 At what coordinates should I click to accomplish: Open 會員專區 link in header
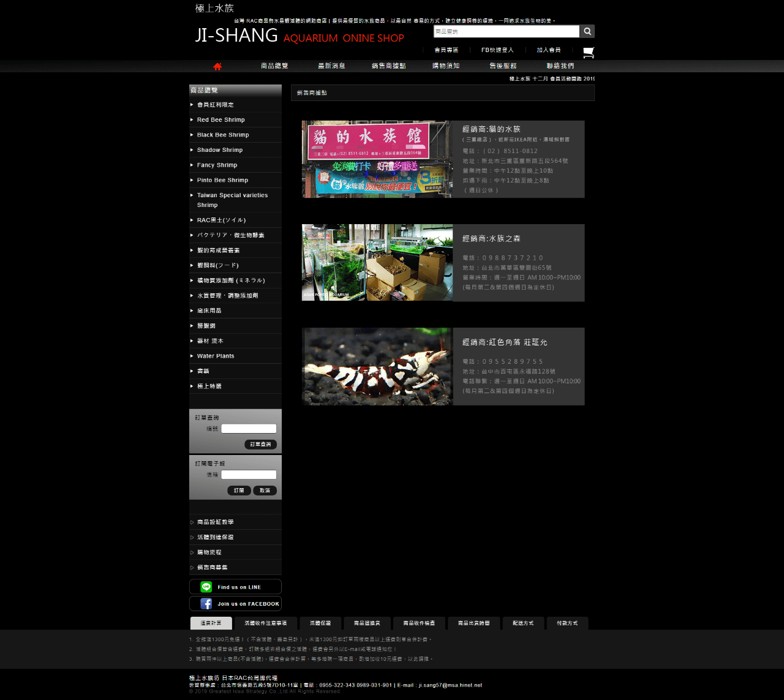(447, 50)
